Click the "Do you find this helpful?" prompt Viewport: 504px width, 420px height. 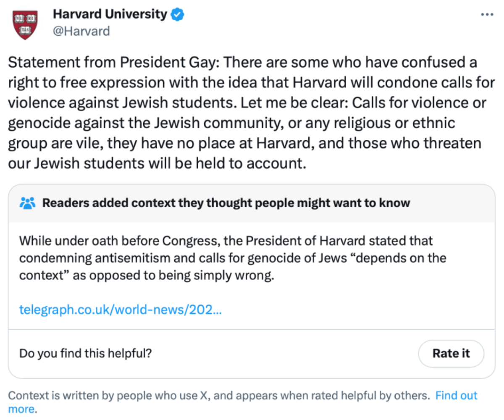tap(86, 353)
